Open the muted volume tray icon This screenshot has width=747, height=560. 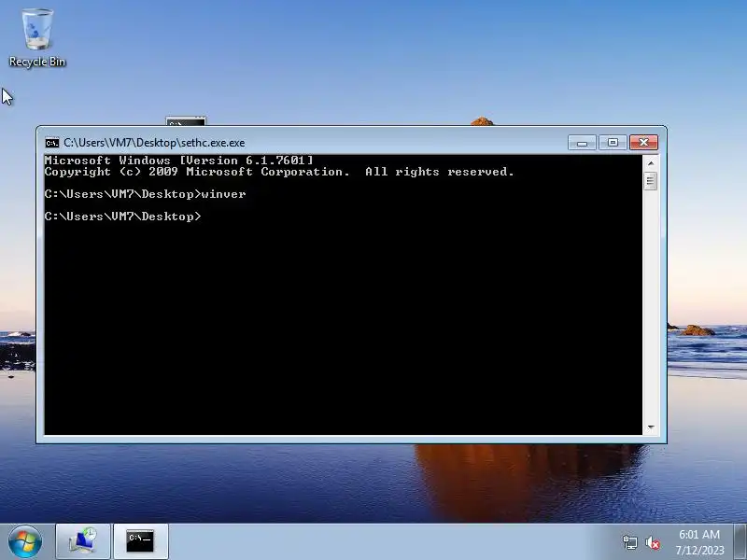(x=653, y=543)
